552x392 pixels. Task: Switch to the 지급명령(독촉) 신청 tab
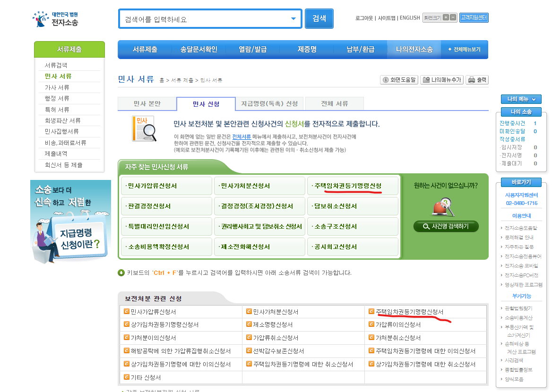[x=270, y=104]
